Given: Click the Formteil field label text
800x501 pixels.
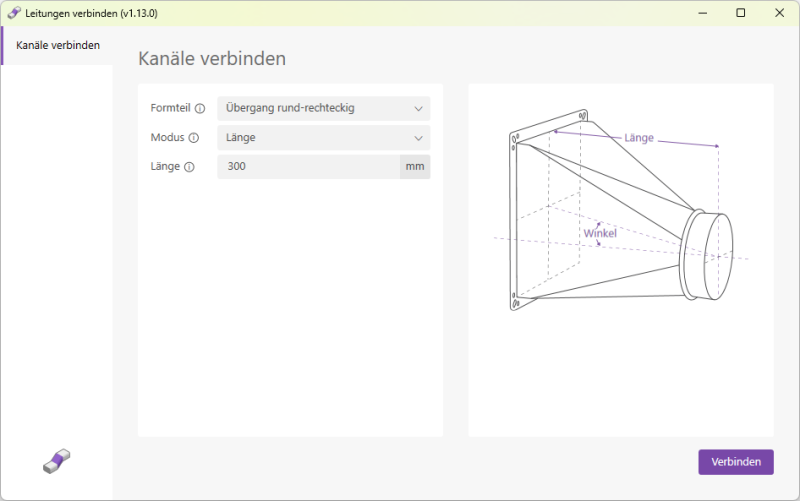Looking at the screenshot, I should [x=170, y=108].
